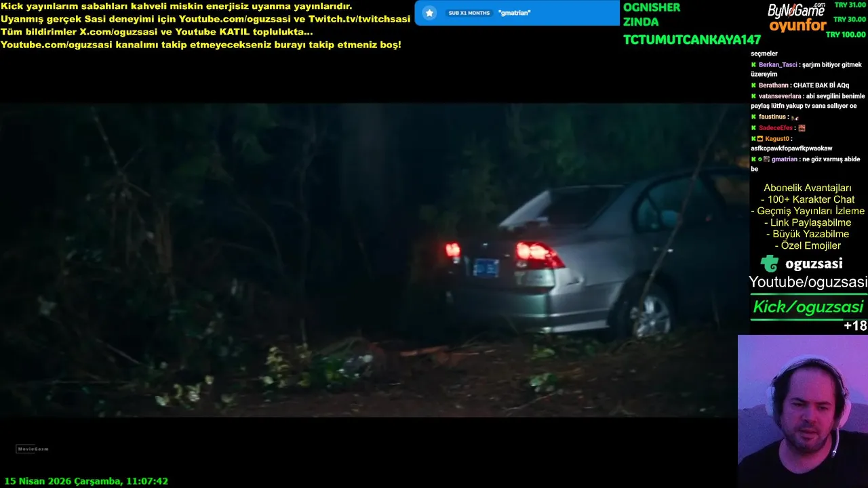Click the crown badge beside Kagust0
Image resolution: width=868 pixels, height=488 pixels.
[760, 138]
